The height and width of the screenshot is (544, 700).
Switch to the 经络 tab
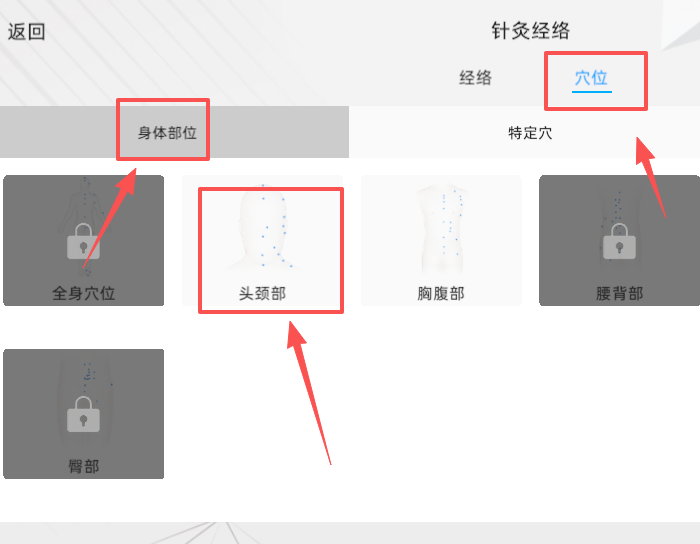[x=475, y=78]
